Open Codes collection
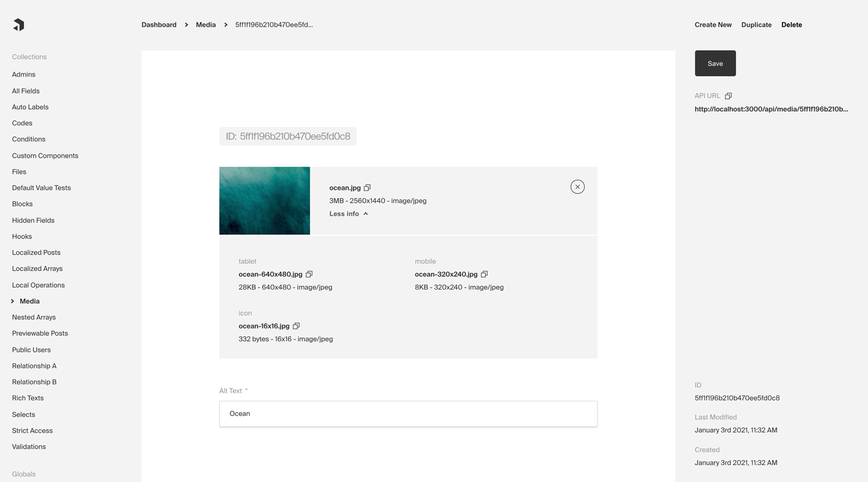 (x=22, y=123)
